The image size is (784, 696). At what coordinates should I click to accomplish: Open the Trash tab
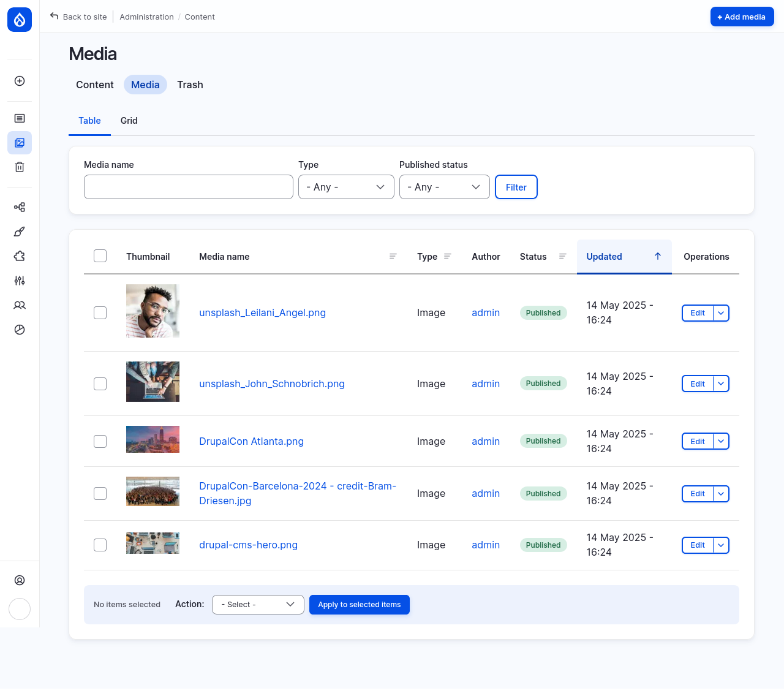(190, 85)
